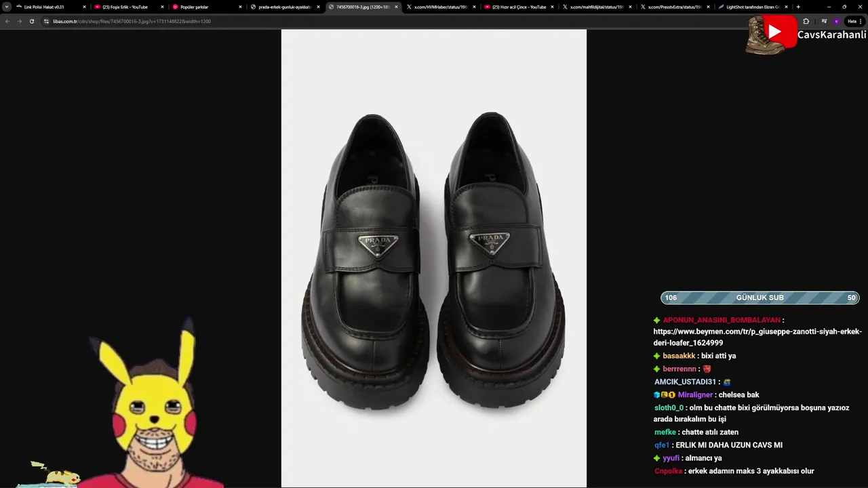The height and width of the screenshot is (488, 868).
Task: Close the 7456700016-3.jpg tab
Action: 396,7
